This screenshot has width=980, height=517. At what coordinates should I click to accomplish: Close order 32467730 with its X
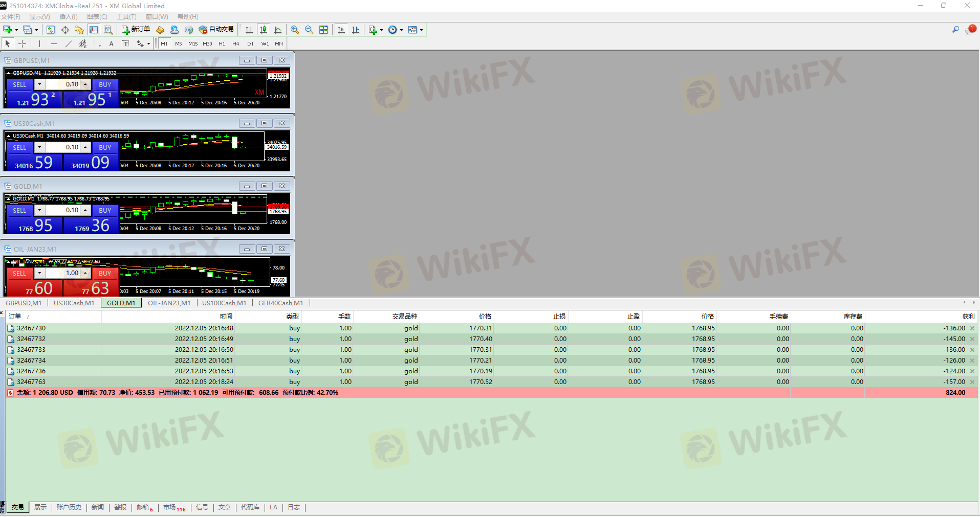tap(972, 328)
